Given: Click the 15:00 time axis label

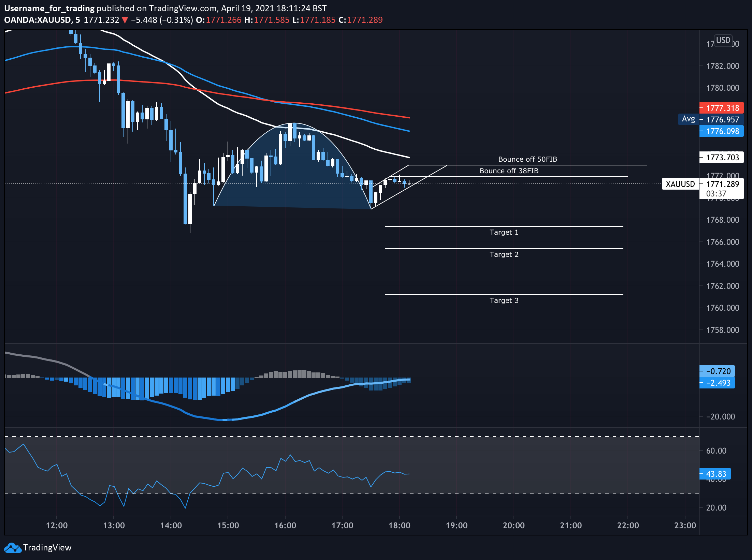Looking at the screenshot, I should 228,525.
